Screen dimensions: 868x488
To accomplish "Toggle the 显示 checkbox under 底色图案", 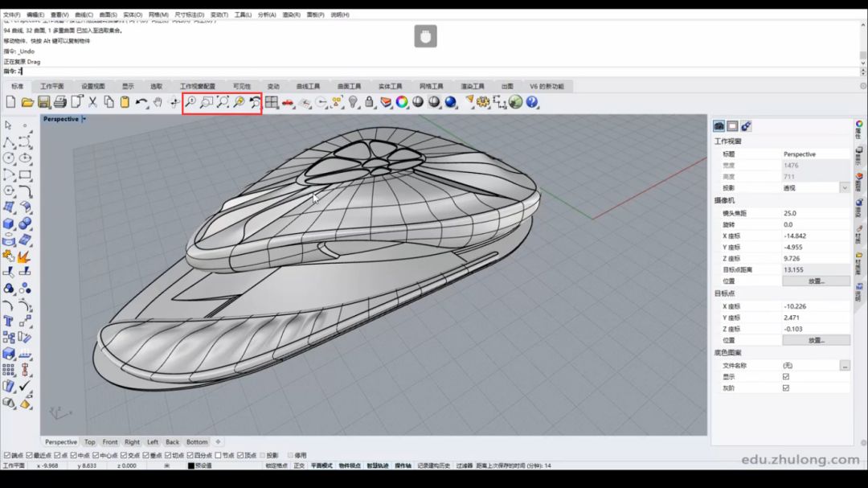I will [786, 377].
